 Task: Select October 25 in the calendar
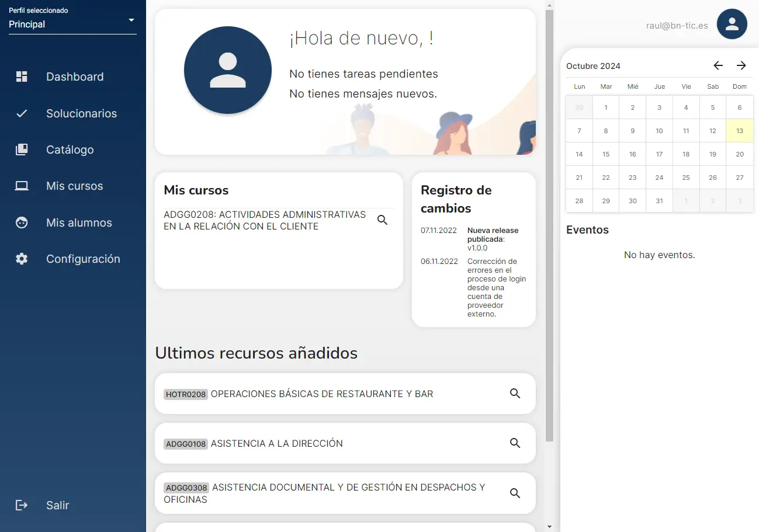tap(686, 178)
